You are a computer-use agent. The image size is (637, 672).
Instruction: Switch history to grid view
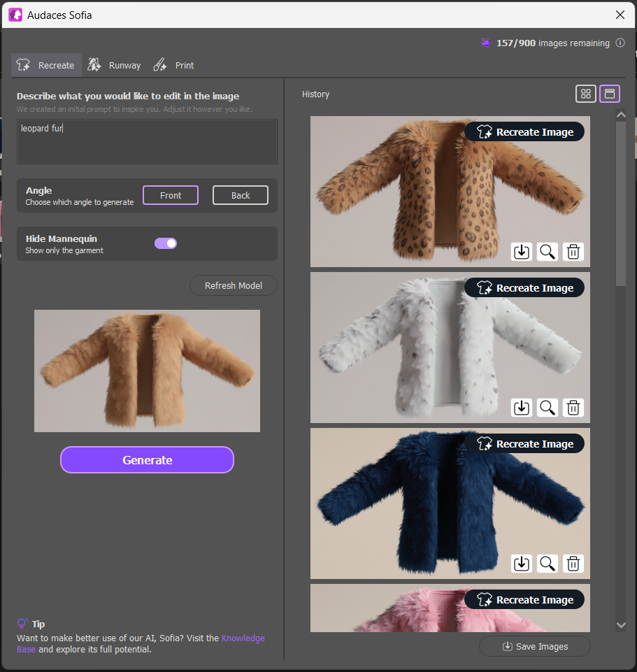point(585,93)
